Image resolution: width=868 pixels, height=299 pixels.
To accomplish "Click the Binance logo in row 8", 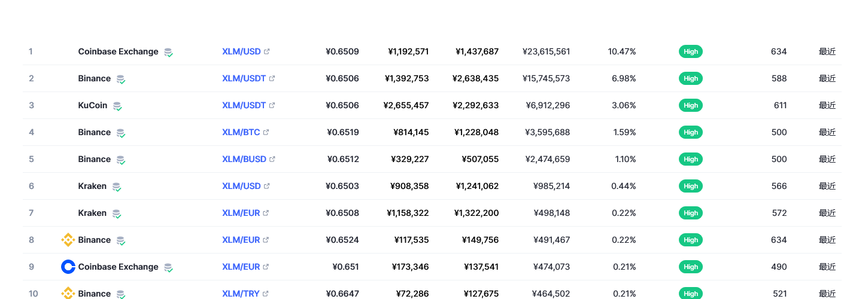I will (x=68, y=240).
